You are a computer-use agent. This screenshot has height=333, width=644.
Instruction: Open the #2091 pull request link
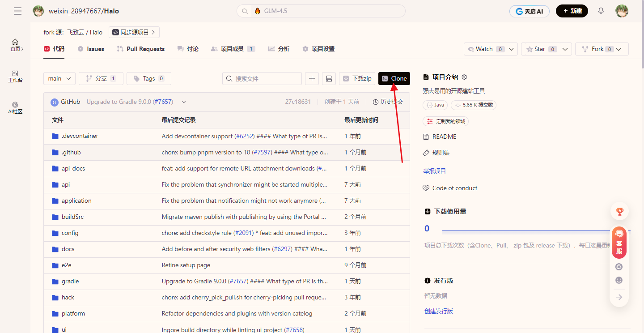[x=243, y=233]
